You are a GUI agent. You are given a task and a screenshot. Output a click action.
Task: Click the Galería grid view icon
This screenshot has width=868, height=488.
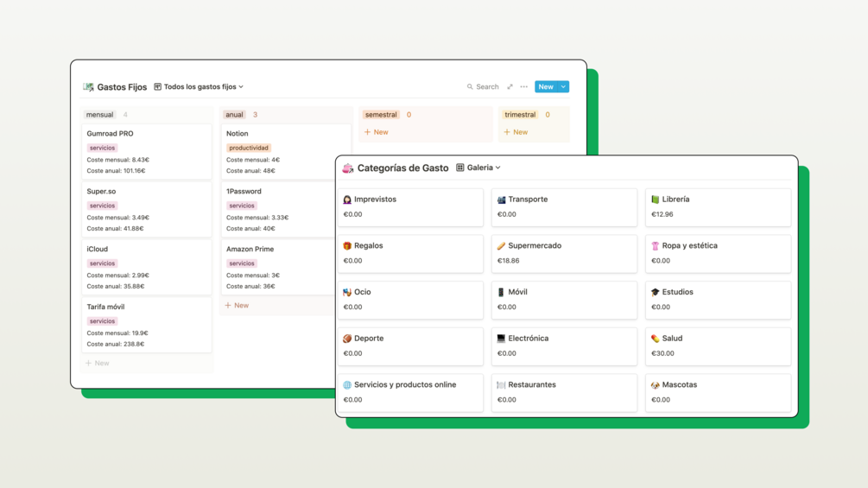coord(460,168)
